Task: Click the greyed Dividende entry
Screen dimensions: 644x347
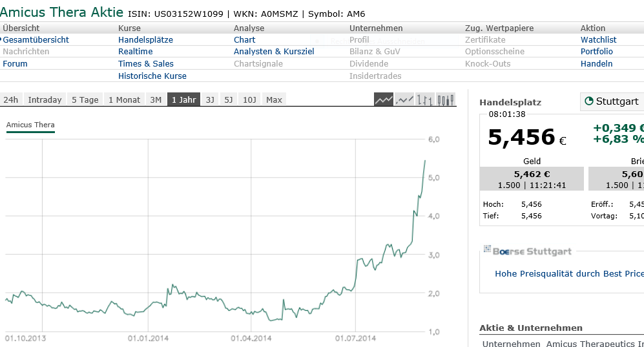Action: point(369,64)
